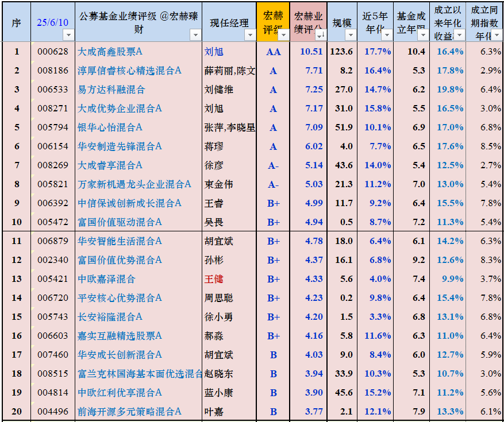
Task: Open the 中欧嘉泽混合 fund link
Action: click(x=106, y=279)
